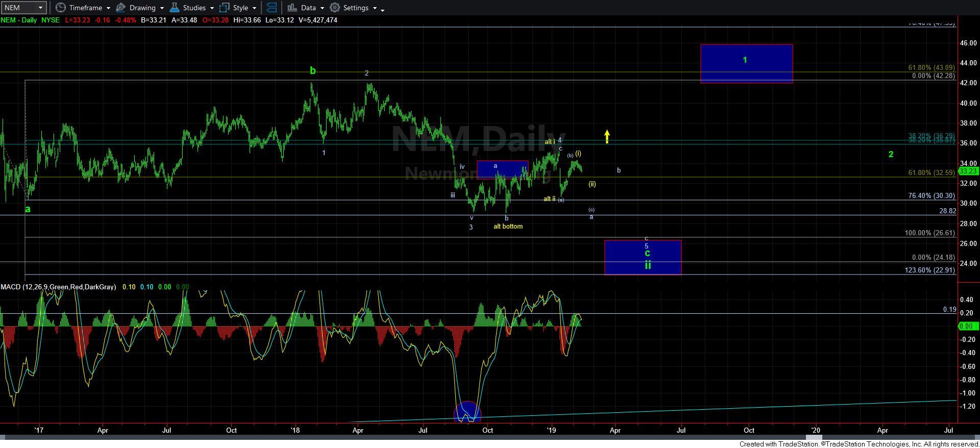
Task: Select the green 'ii' wave label
Action: click(648, 265)
